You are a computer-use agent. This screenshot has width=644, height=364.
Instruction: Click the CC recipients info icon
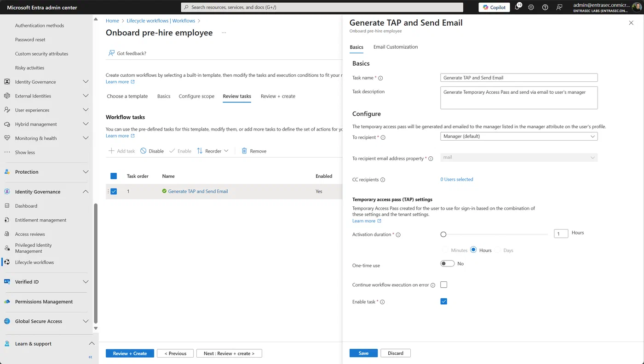point(383,180)
